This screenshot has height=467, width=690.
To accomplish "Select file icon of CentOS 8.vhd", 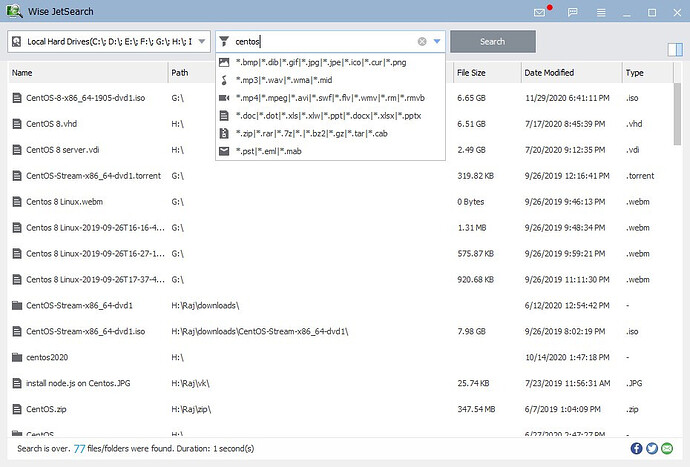I will pos(17,124).
